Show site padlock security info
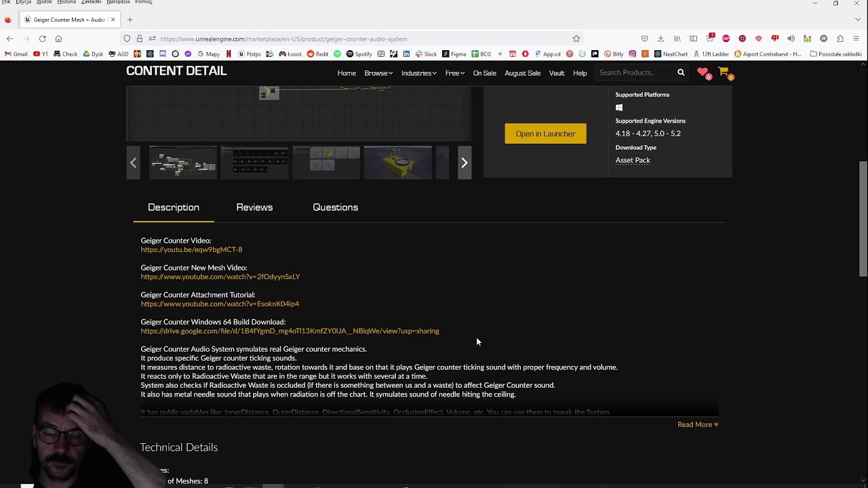Screen dimensions: 868x488 [140, 39]
